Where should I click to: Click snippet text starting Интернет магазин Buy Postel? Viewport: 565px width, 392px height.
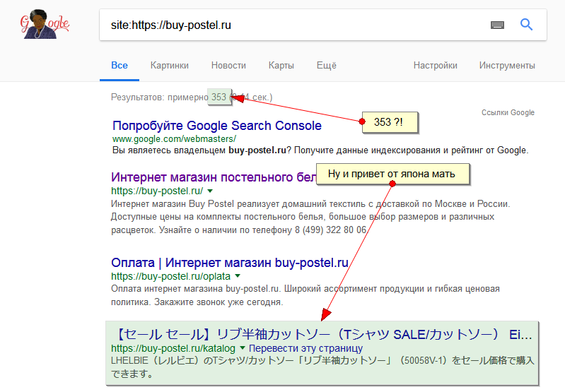tap(310, 217)
